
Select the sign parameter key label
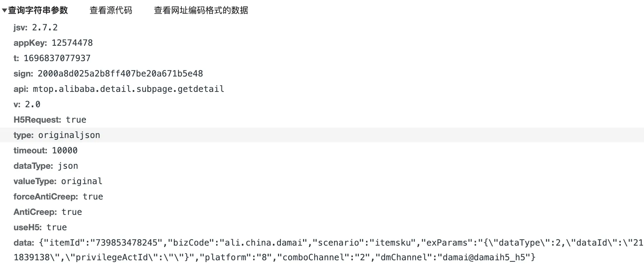pyautogui.click(x=23, y=74)
